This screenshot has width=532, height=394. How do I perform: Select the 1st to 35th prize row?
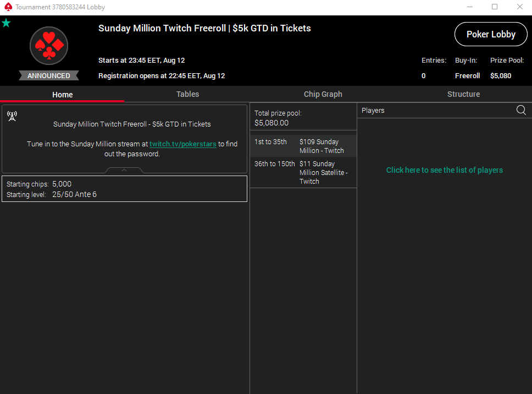(x=303, y=146)
